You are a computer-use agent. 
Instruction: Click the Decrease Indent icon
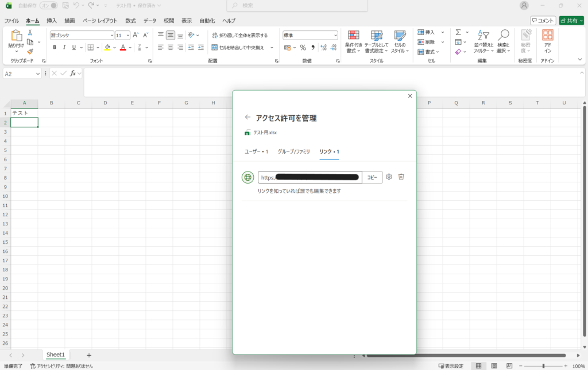[x=191, y=48]
